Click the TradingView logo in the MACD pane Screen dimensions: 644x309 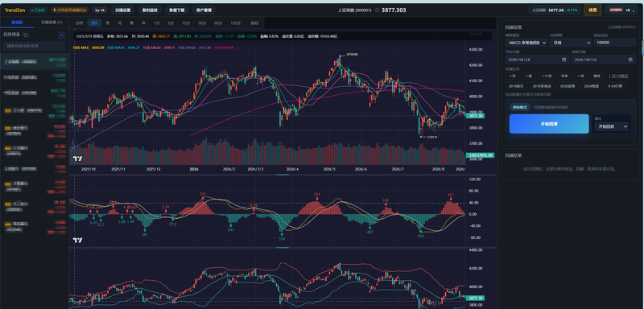(77, 240)
